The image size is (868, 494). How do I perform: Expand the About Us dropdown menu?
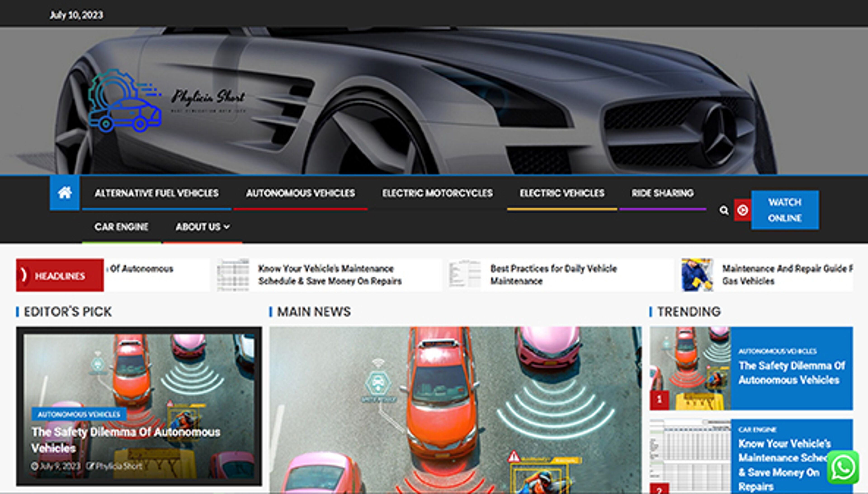pyautogui.click(x=202, y=227)
